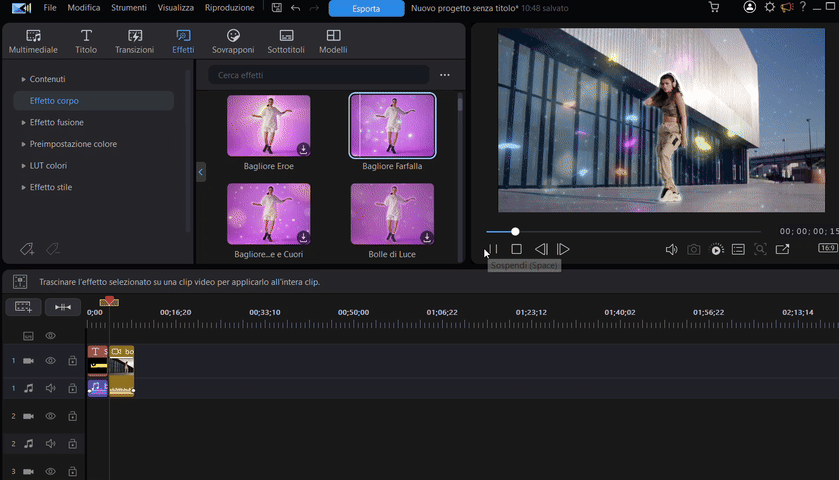Screen dimensions: 839x480
Task: Lock audio track 1
Action: (x=72, y=388)
